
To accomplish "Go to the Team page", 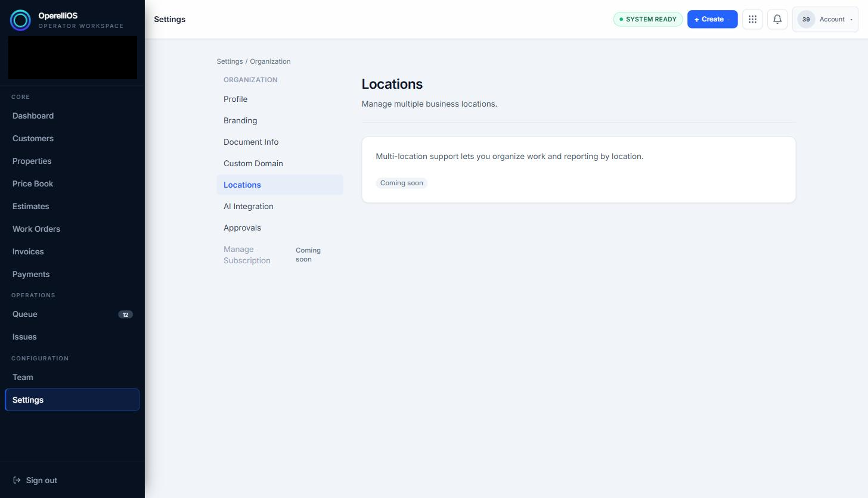I will coord(72,377).
